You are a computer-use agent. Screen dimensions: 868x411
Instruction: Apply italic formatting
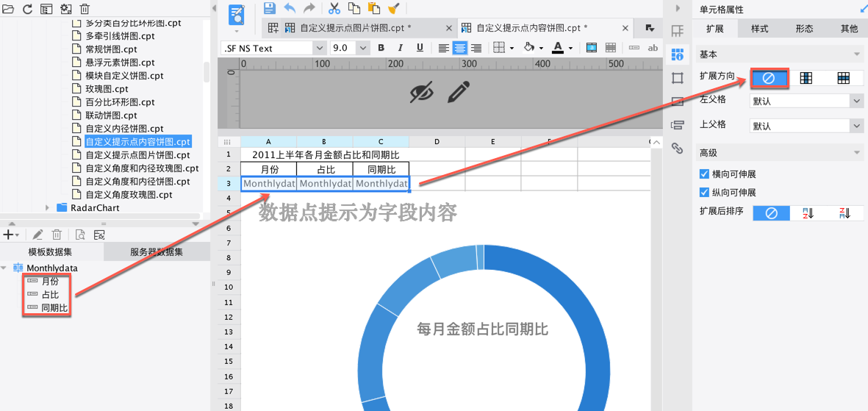click(x=401, y=49)
